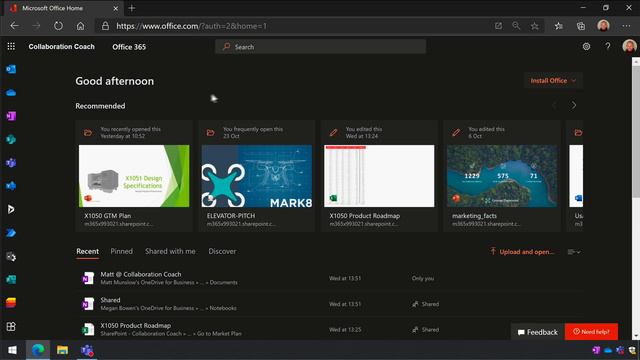This screenshot has width=640, height=360.
Task: Click the browser address bar URL
Action: [x=191, y=26]
